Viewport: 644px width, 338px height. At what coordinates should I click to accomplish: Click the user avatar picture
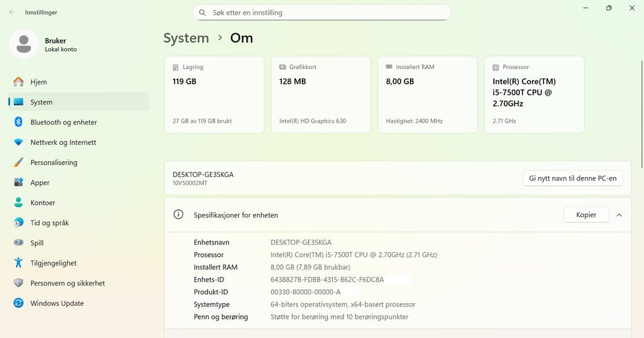click(x=24, y=44)
